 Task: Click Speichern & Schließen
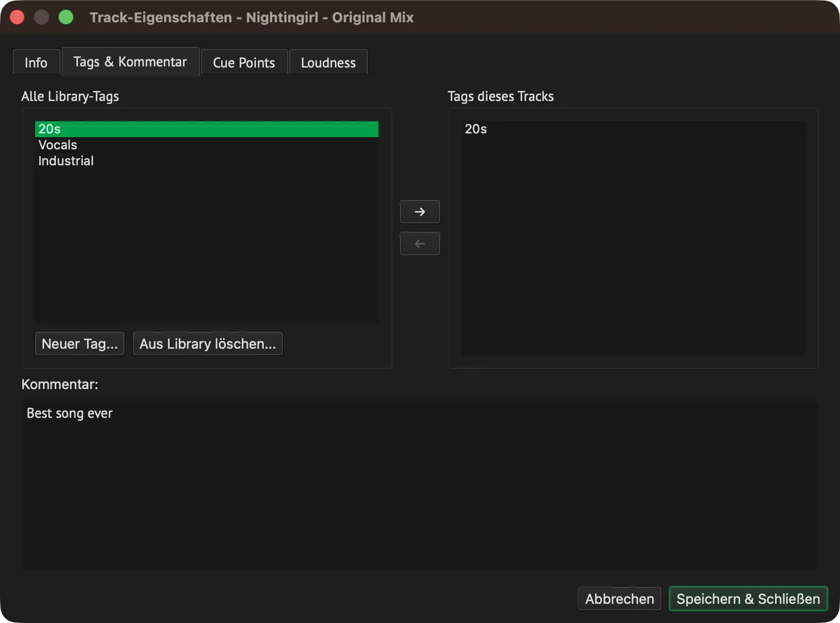click(x=748, y=599)
